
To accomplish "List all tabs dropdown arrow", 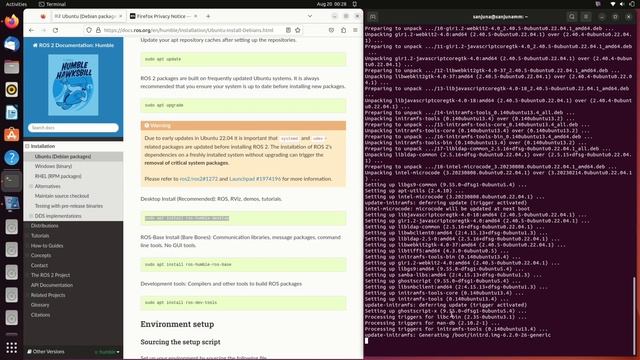I will (x=310, y=16).
